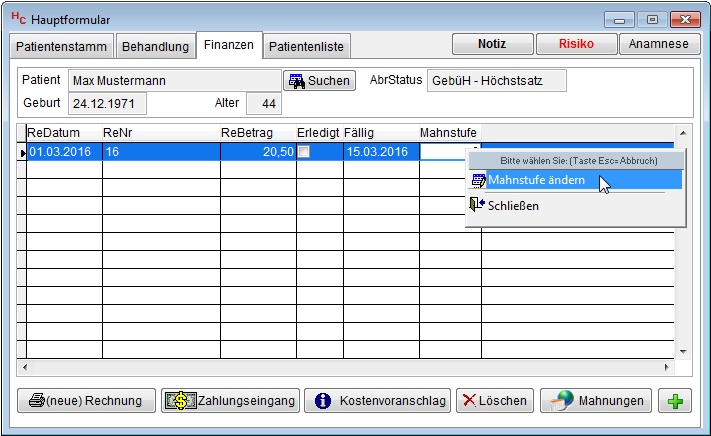The image size is (711, 436).
Task: Open the Anamnese button
Action: [x=659, y=44]
